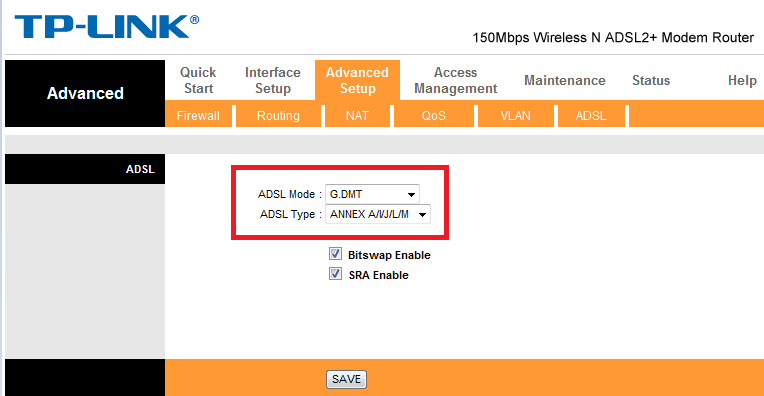Switch to Interface Setup tab
The width and height of the screenshot is (764, 396).
coord(273,80)
